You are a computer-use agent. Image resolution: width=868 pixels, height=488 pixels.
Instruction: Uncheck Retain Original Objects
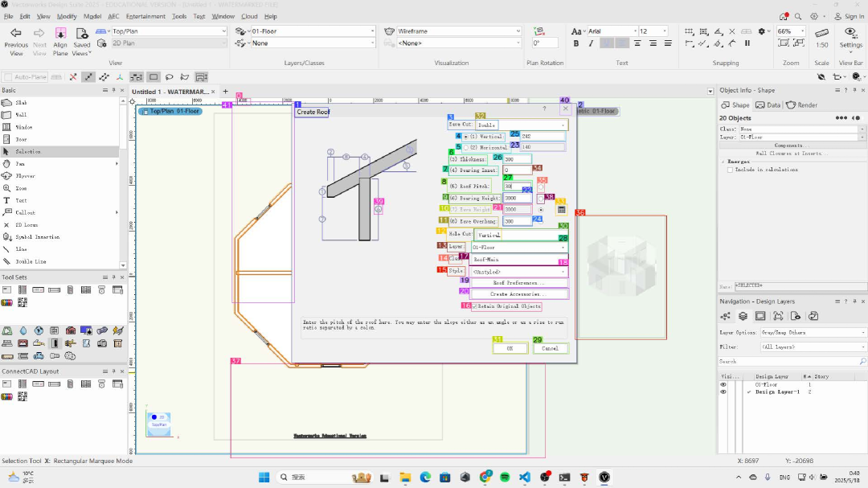(475, 306)
